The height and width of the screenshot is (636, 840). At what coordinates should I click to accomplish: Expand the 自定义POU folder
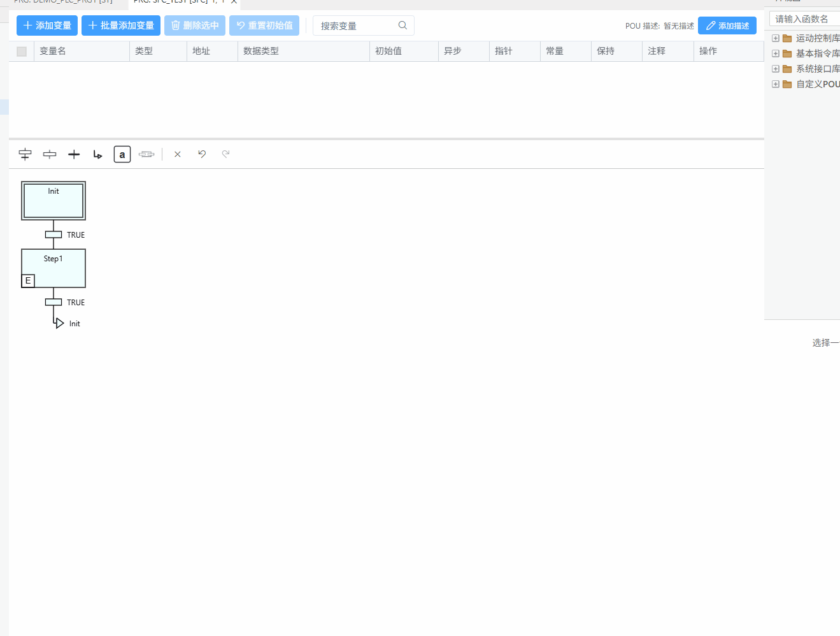click(776, 84)
